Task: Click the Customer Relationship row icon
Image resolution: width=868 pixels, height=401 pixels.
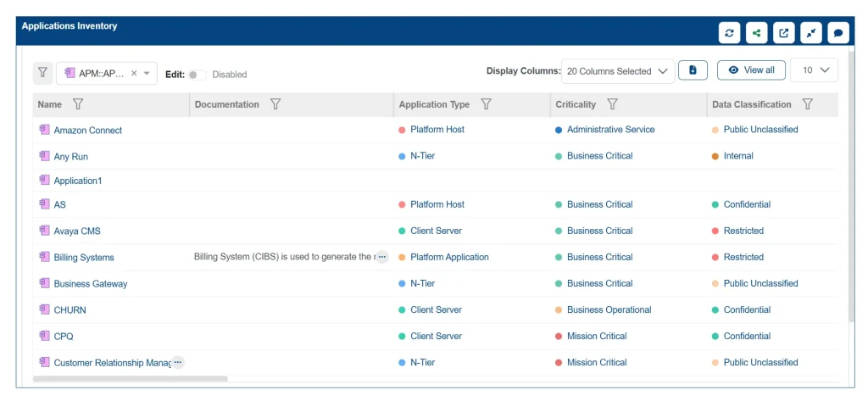Action: click(x=44, y=362)
